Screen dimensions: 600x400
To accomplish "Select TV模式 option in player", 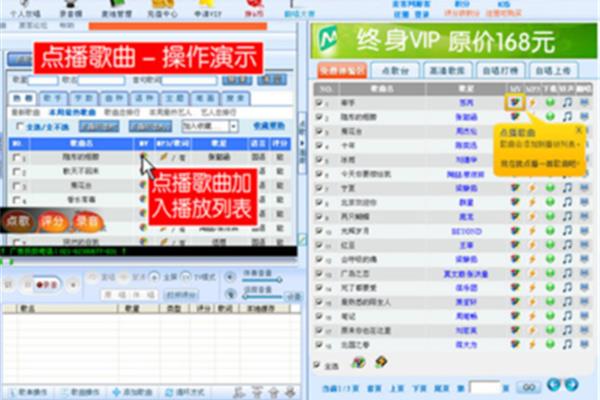I will 198,277.
